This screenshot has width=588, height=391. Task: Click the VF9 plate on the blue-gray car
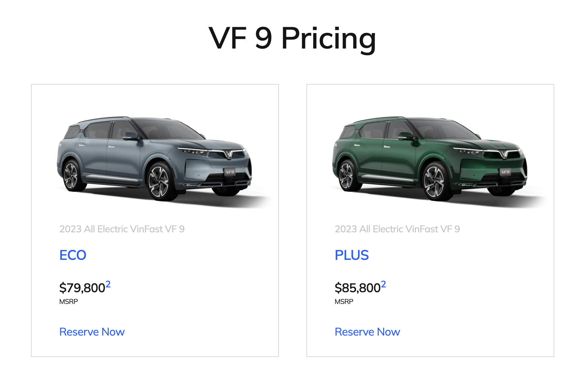click(230, 172)
